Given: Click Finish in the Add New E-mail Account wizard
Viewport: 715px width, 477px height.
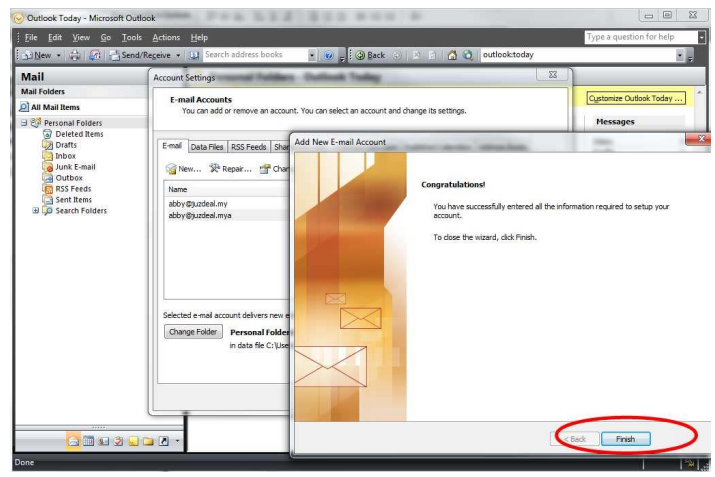Looking at the screenshot, I should tap(626, 439).
